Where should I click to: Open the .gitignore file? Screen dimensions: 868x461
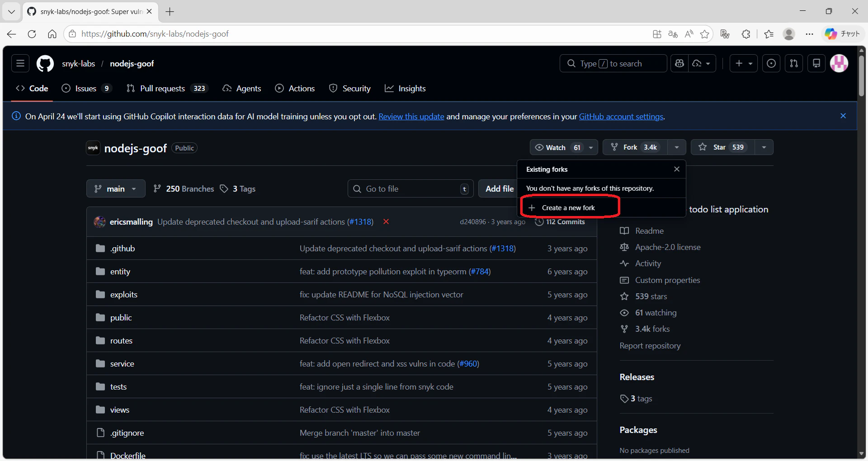point(127,433)
